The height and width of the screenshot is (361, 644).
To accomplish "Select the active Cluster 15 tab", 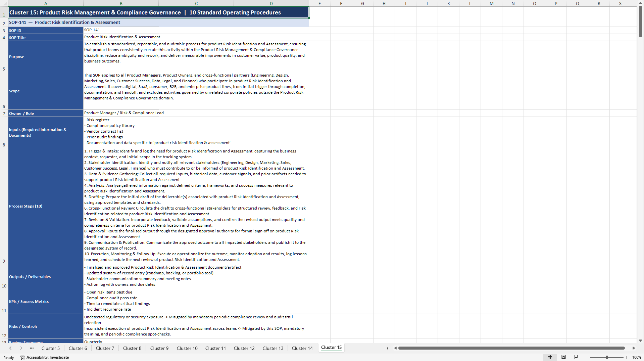I will [331, 348].
